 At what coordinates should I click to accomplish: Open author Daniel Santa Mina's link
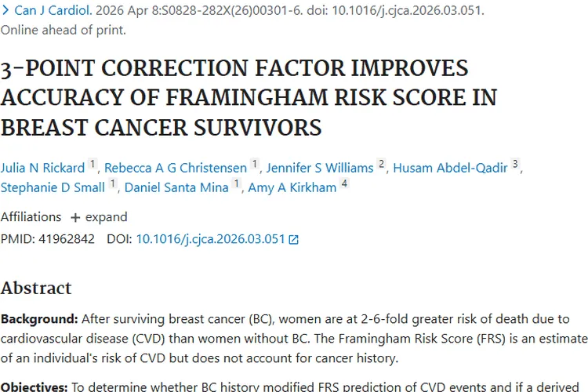pyautogui.click(x=176, y=187)
